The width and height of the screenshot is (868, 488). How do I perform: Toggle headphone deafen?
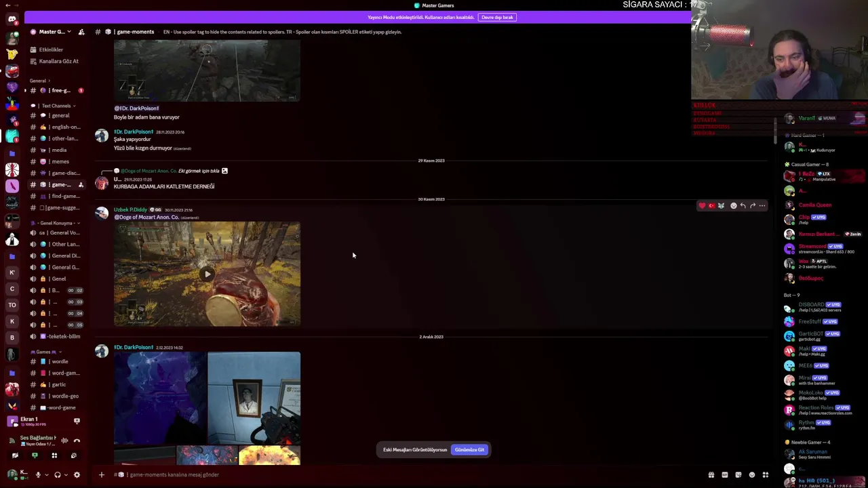[58, 474]
